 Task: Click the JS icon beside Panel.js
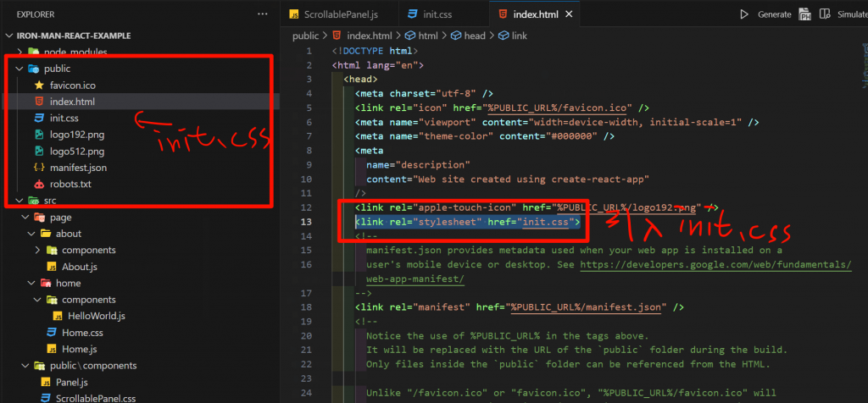pyautogui.click(x=46, y=382)
